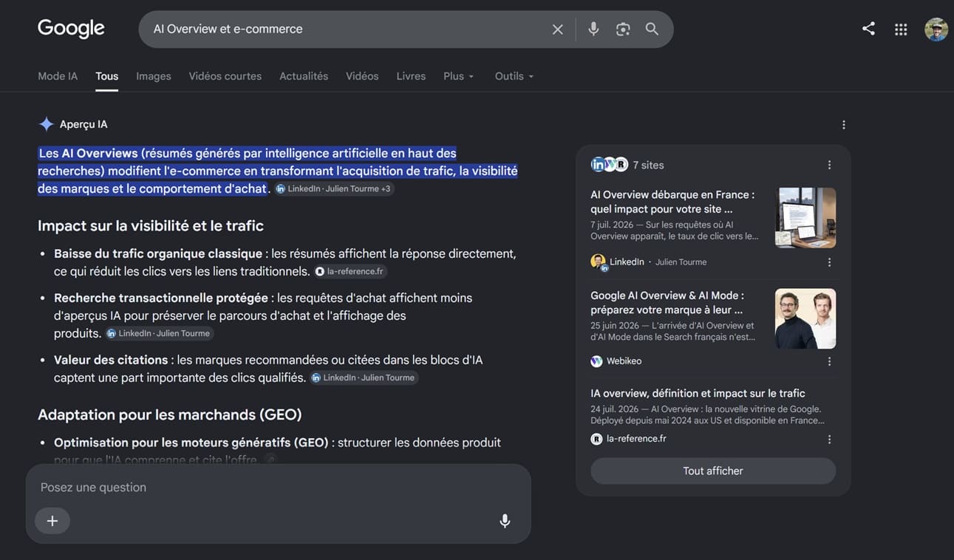Click 'Impact sur la visibilité et le trafic' heading
Screen dimensions: 954x560
pos(151,226)
